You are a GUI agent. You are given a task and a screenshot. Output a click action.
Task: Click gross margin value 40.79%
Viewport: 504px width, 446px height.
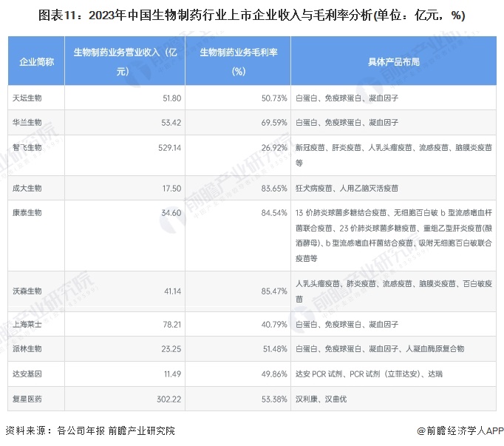pyautogui.click(x=274, y=324)
